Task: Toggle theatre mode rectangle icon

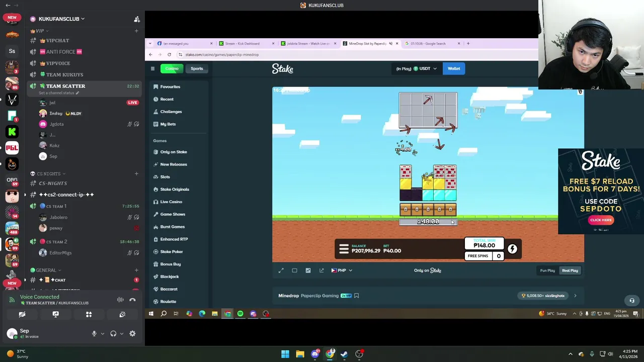Action: pos(294,270)
